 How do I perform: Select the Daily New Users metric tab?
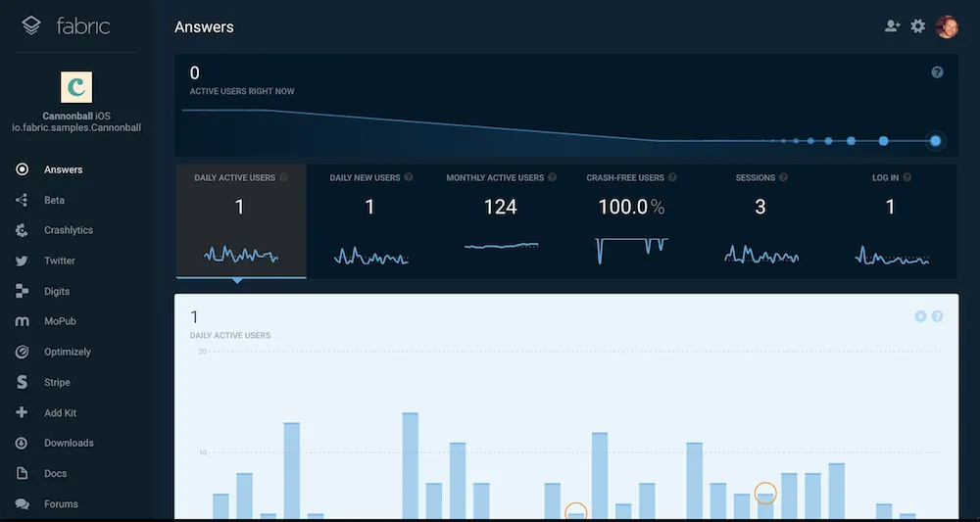[371, 221]
